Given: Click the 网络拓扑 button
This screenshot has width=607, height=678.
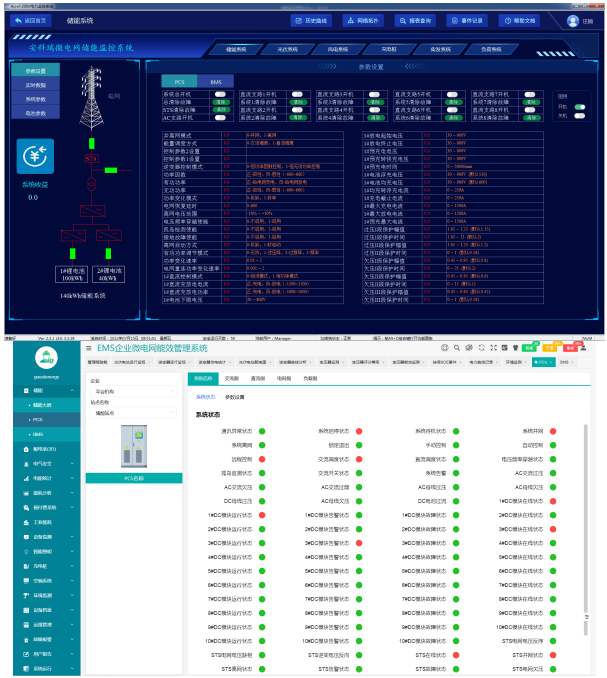Looking at the screenshot, I should pos(363,21).
